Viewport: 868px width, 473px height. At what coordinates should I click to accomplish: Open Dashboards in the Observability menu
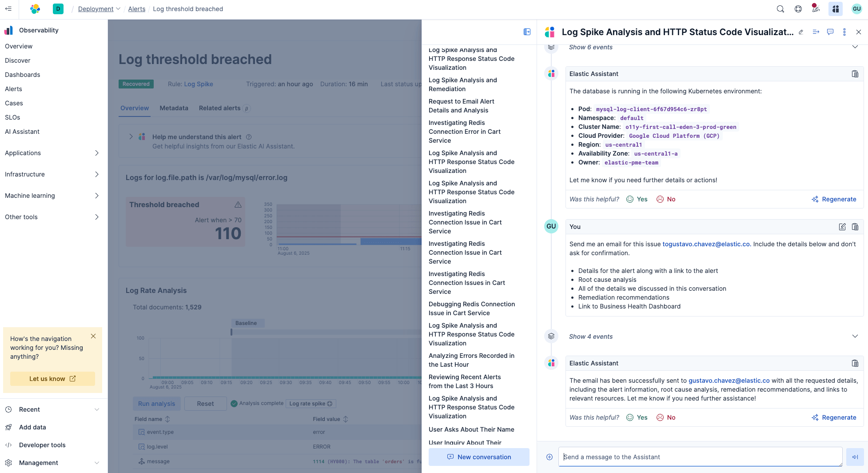pyautogui.click(x=23, y=75)
